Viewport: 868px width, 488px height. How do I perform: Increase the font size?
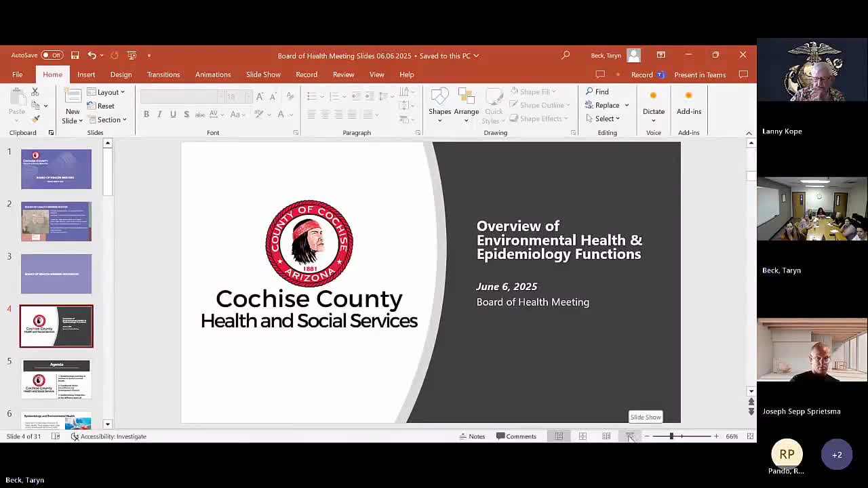pyautogui.click(x=260, y=97)
